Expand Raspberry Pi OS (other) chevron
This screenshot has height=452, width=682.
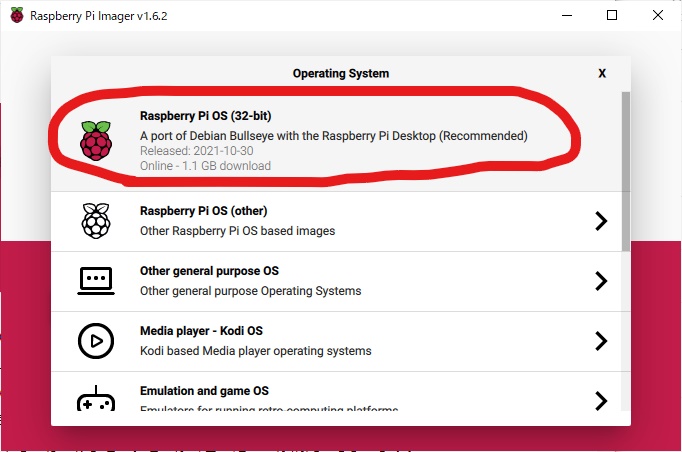tap(601, 221)
